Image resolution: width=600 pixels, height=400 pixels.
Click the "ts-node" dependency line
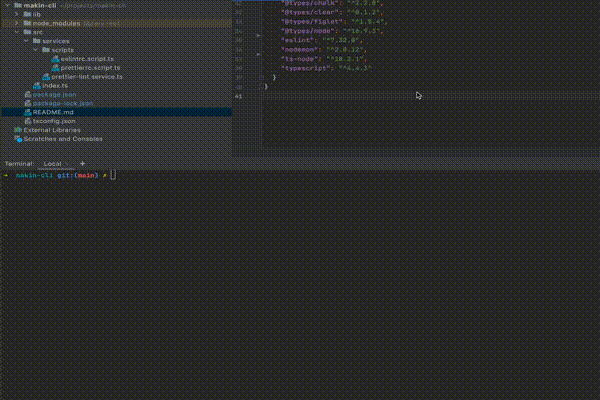pyautogui.click(x=324, y=59)
